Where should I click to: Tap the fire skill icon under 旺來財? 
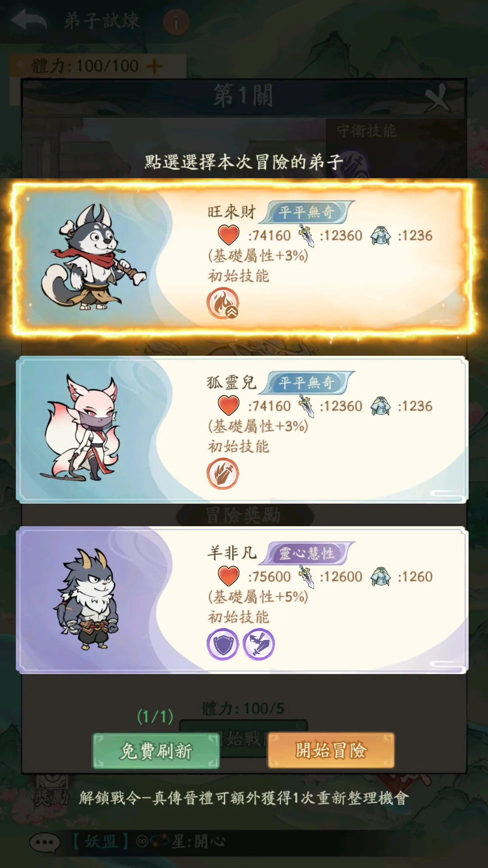223,303
